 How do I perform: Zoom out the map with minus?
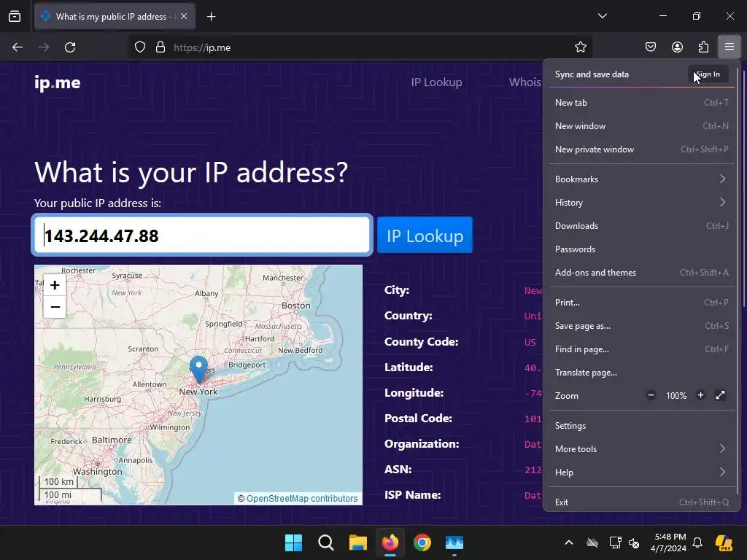click(55, 307)
